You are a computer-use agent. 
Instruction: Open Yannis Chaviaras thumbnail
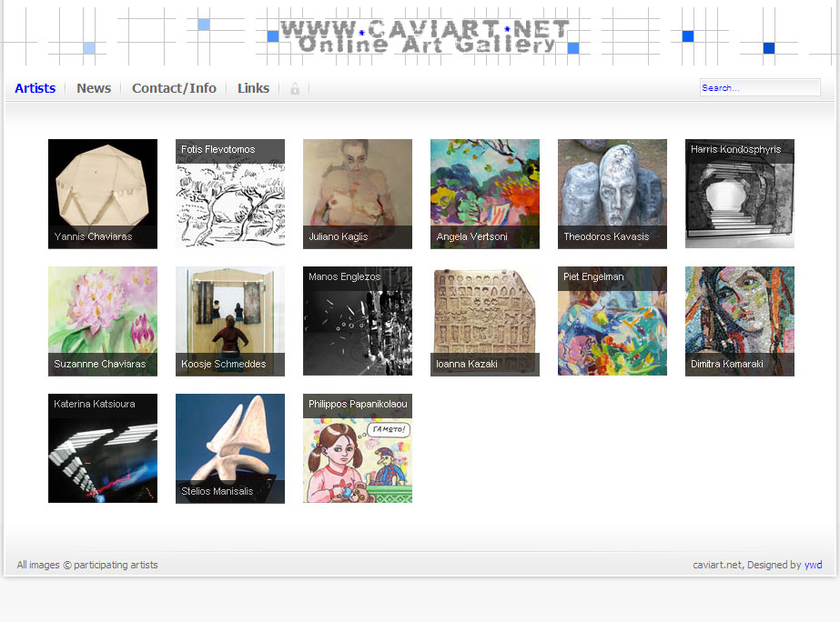coord(103,194)
